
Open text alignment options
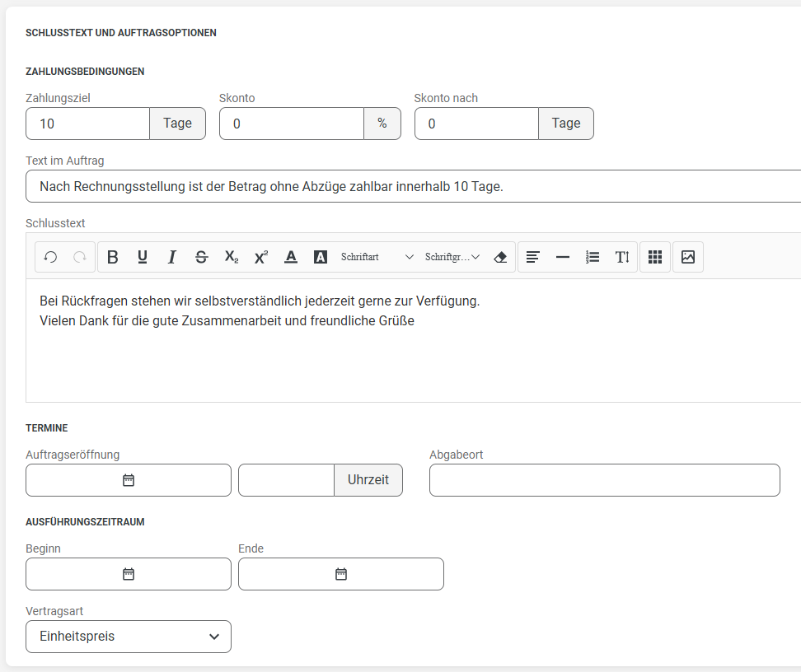click(533, 257)
